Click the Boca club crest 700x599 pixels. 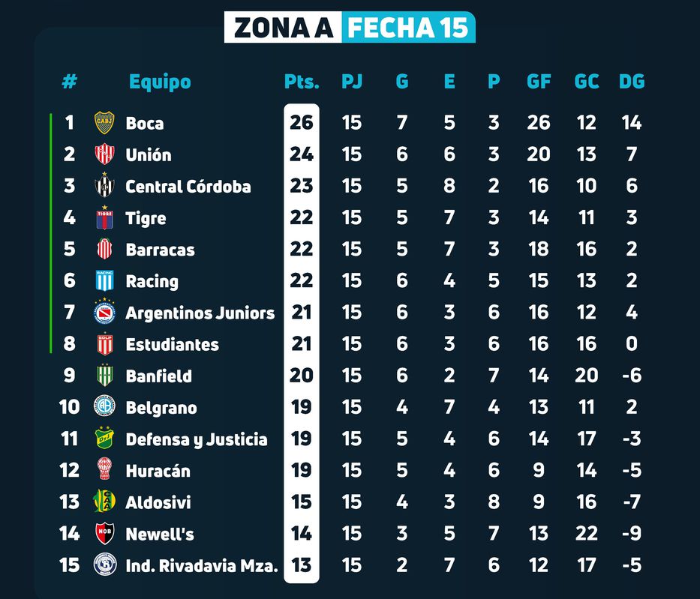104,123
